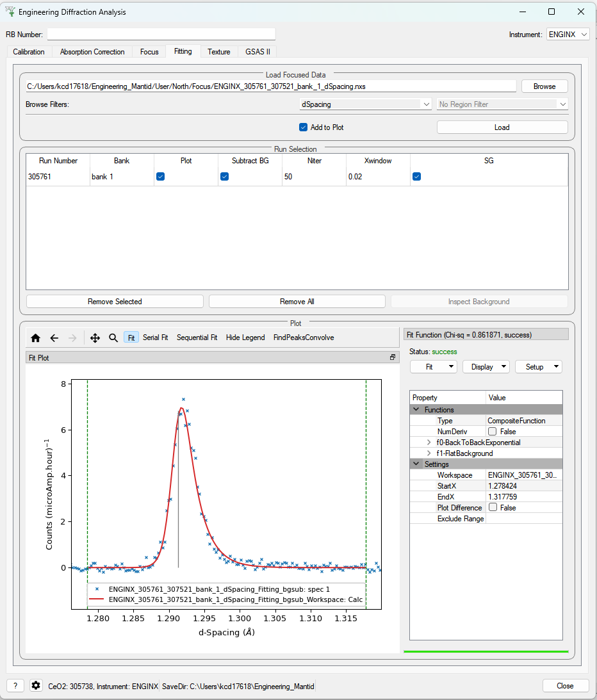Click the Home reset view icon
The height and width of the screenshot is (700, 597).
click(x=36, y=338)
